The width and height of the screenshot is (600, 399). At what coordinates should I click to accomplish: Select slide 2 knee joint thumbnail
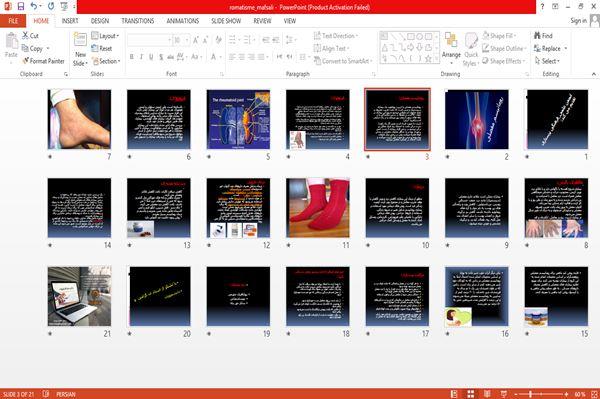click(477, 119)
